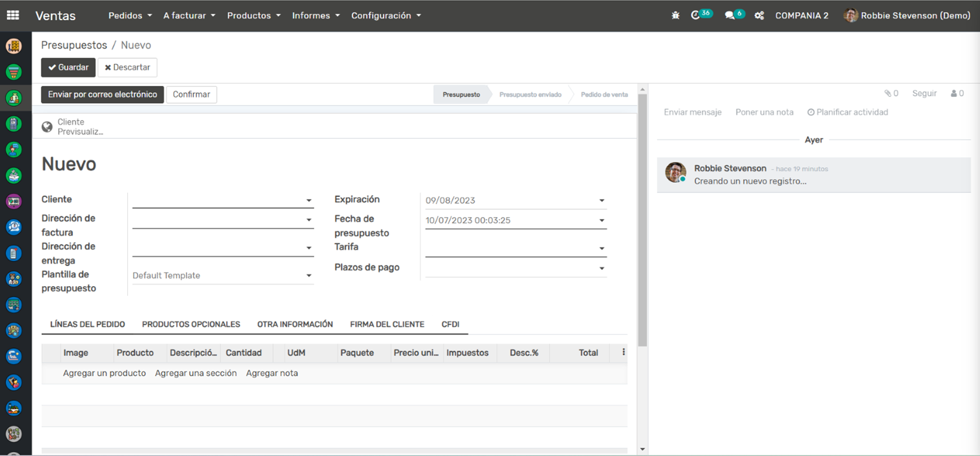Click the gears settings icon in top bar
Viewport: 980px width, 456px height.
click(x=759, y=16)
